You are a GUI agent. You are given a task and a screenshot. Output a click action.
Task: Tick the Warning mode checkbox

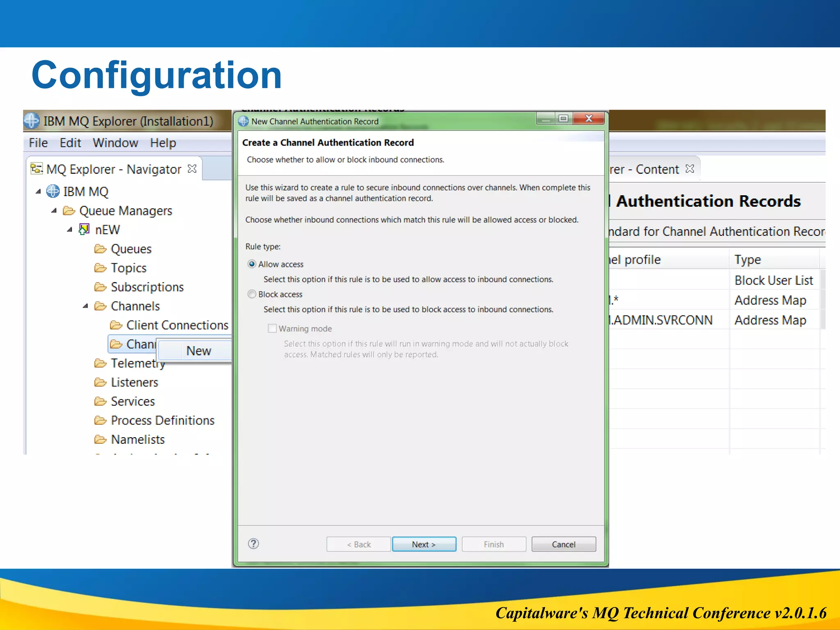click(x=272, y=328)
